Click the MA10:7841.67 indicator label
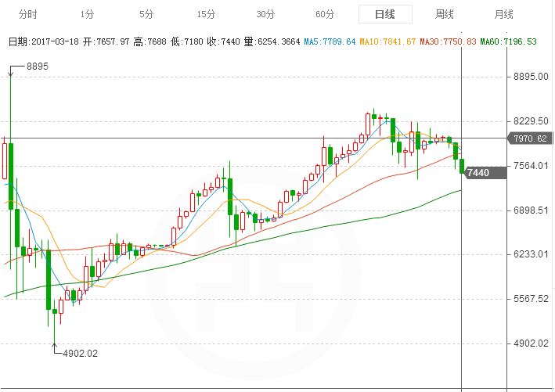 pyautogui.click(x=387, y=41)
